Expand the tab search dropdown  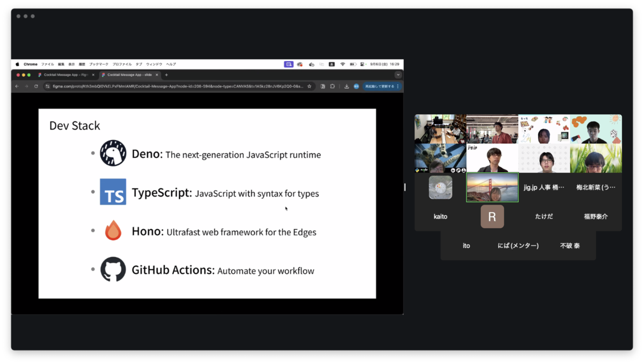[x=398, y=75]
